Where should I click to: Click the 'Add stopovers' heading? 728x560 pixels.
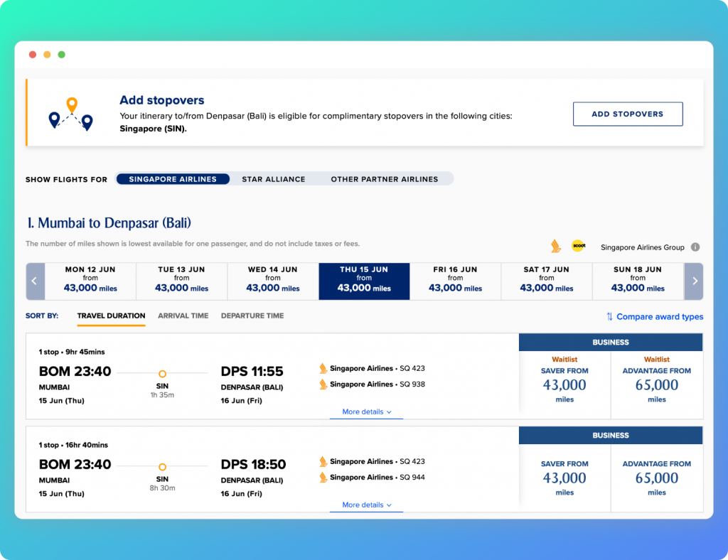coord(161,100)
